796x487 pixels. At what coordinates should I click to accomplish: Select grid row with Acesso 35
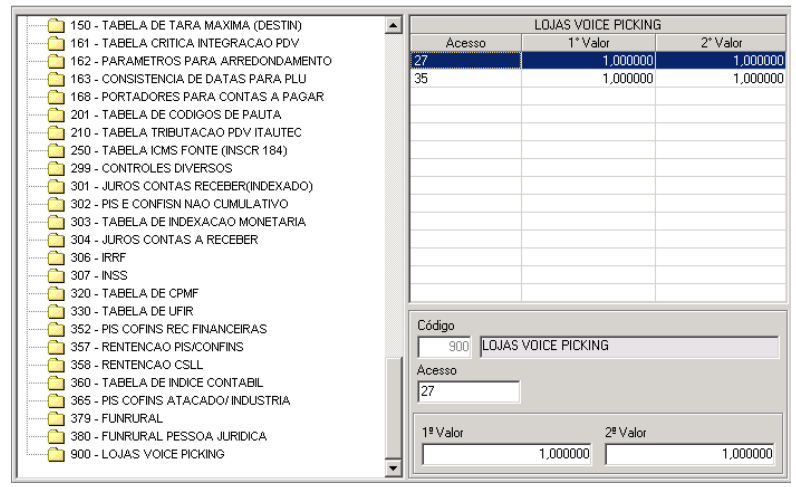click(x=598, y=78)
